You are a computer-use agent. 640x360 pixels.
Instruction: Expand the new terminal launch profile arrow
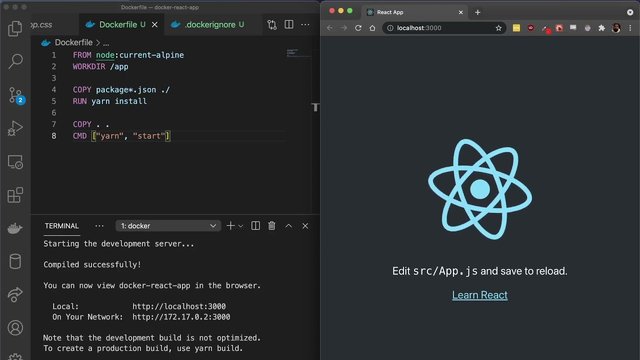coord(240,226)
